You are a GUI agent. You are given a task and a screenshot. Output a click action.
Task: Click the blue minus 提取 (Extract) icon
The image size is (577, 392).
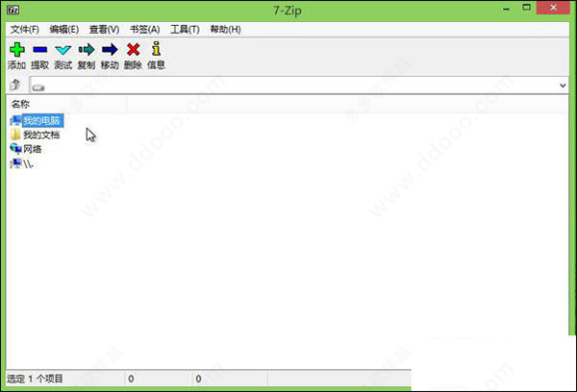click(x=39, y=50)
